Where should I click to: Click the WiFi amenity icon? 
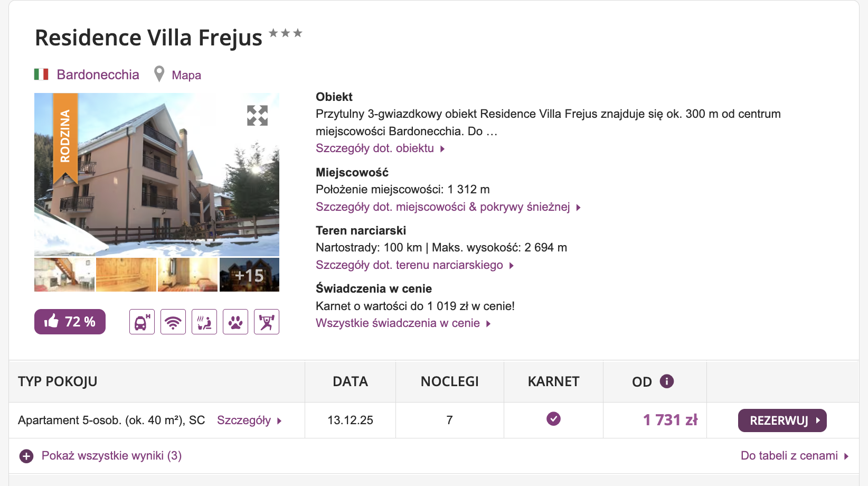pos(173,321)
